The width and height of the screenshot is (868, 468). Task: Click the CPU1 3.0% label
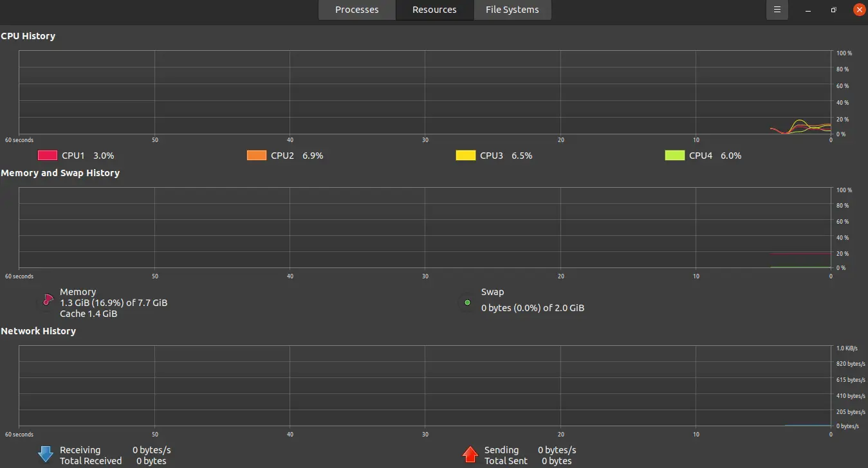coord(88,156)
